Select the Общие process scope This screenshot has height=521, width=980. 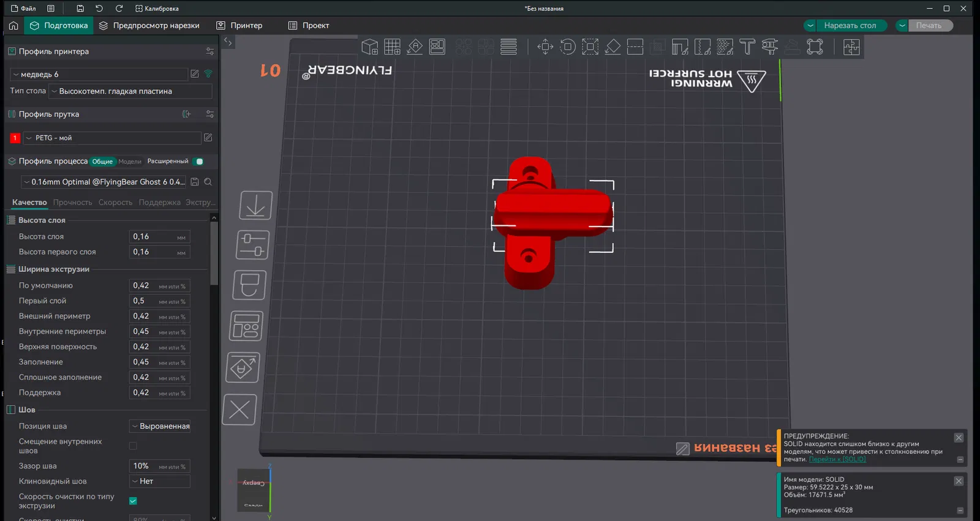[102, 162]
